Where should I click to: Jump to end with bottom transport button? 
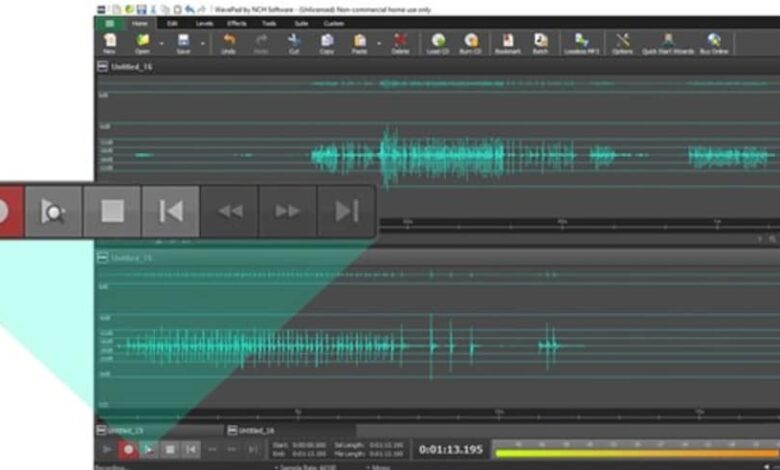point(253,450)
